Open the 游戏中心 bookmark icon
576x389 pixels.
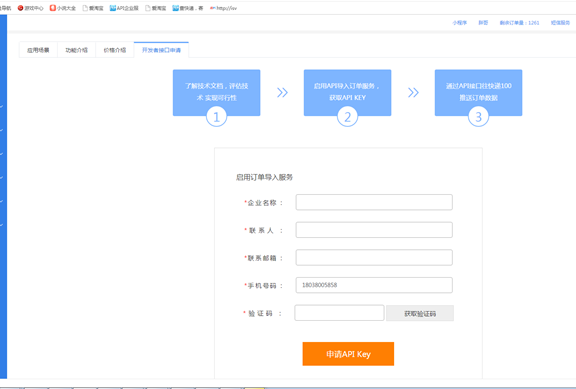pos(20,8)
